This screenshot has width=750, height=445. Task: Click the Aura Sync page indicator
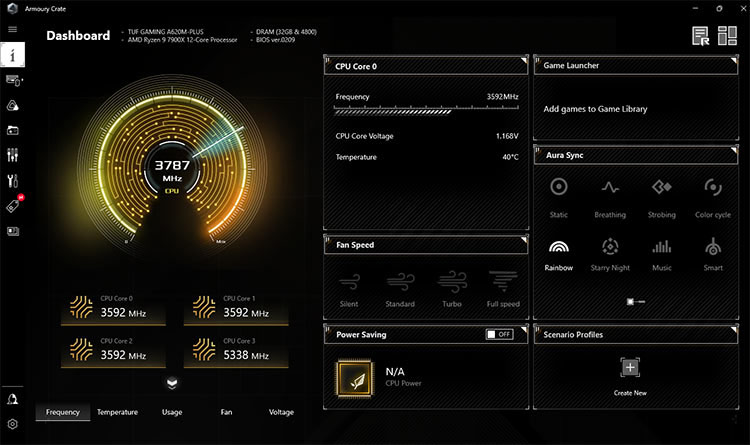(x=635, y=301)
